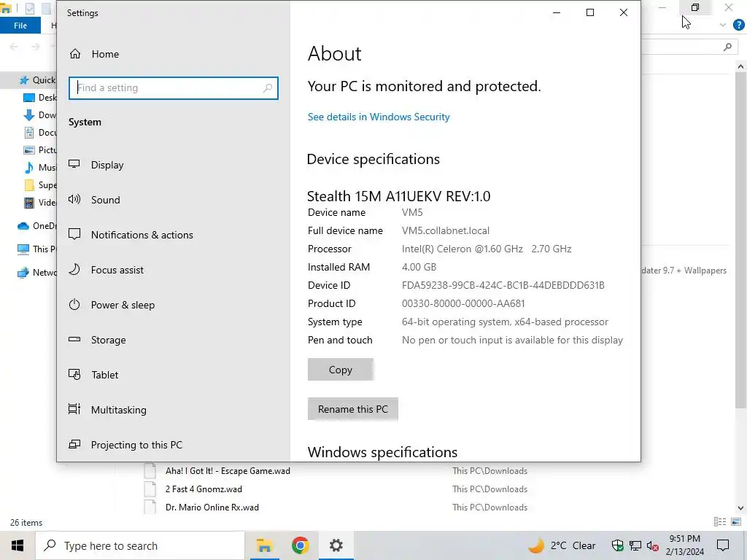This screenshot has width=747, height=560.
Task: Select Quick access in File Explorer tree
Action: pos(37,80)
